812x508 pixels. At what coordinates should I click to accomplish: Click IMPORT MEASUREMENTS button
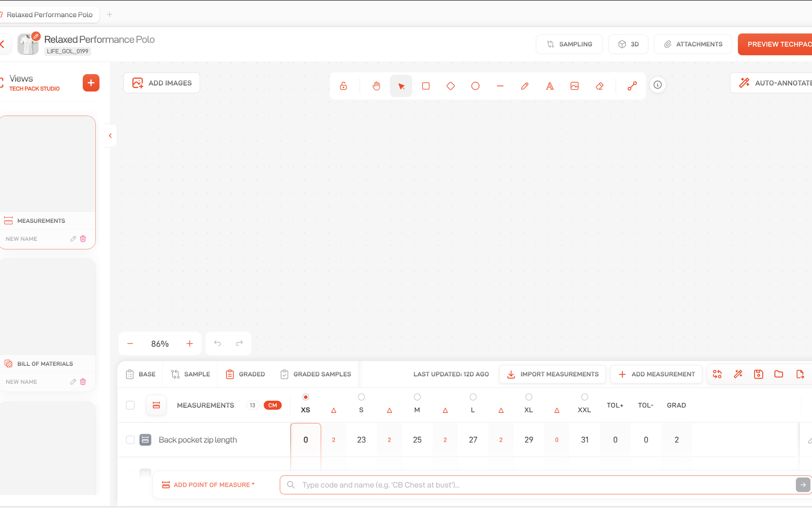(x=553, y=374)
